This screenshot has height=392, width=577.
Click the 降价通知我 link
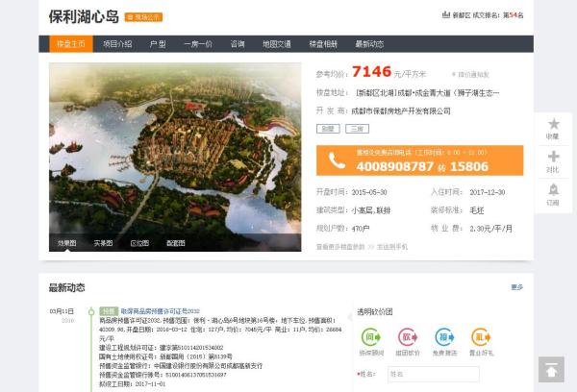point(473,73)
